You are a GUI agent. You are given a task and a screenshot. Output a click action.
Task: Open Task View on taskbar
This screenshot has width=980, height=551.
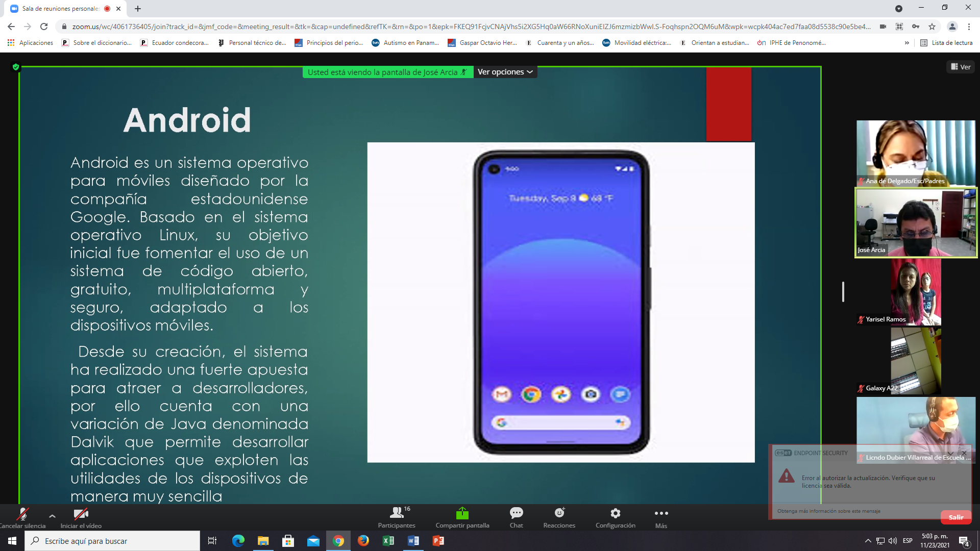(x=212, y=541)
